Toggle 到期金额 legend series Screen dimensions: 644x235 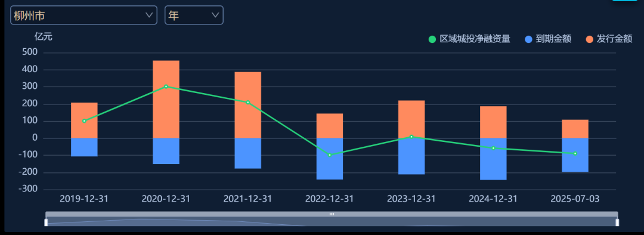click(x=549, y=39)
